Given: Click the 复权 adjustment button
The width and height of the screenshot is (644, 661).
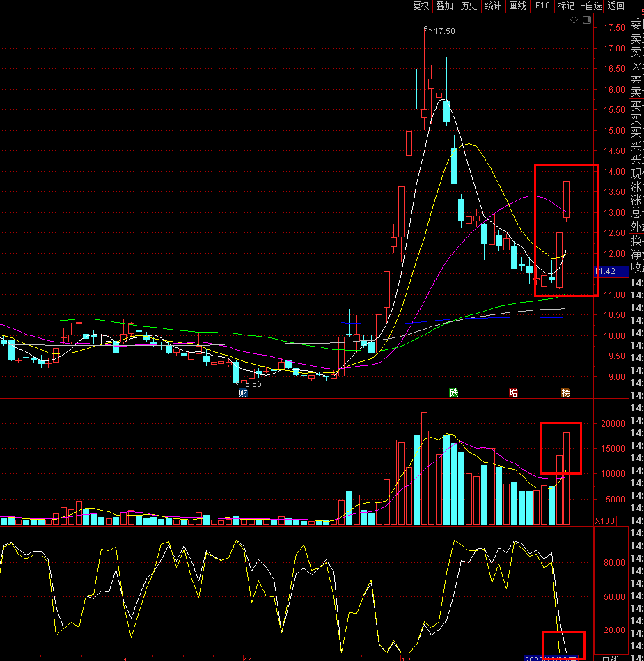Looking at the screenshot, I should (x=421, y=6).
